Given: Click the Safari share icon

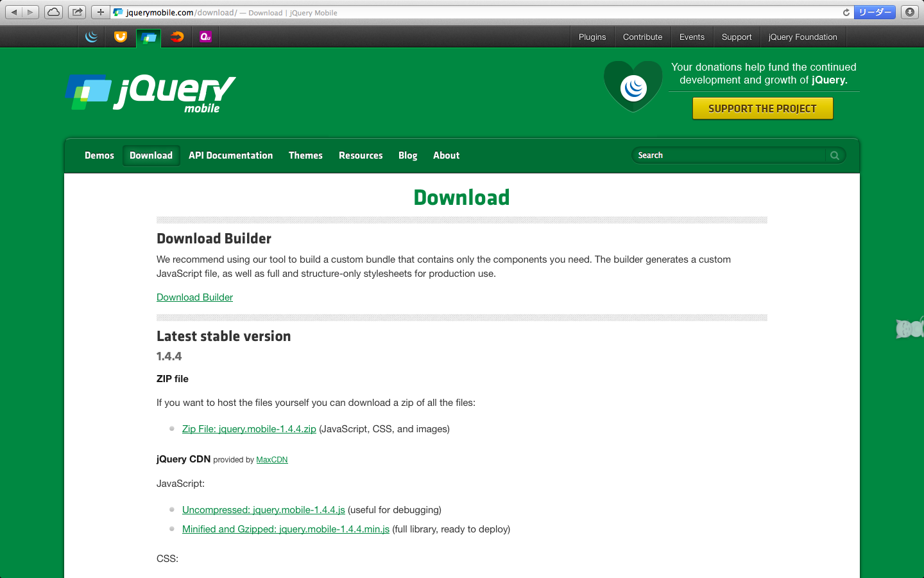Looking at the screenshot, I should pyautogui.click(x=77, y=12).
